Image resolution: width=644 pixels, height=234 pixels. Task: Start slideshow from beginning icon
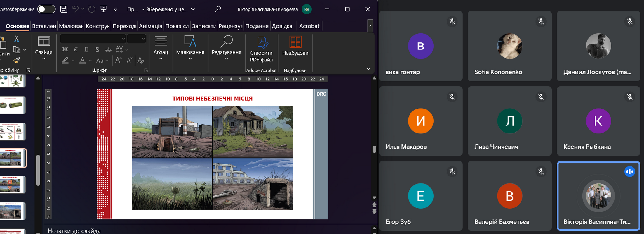click(103, 9)
